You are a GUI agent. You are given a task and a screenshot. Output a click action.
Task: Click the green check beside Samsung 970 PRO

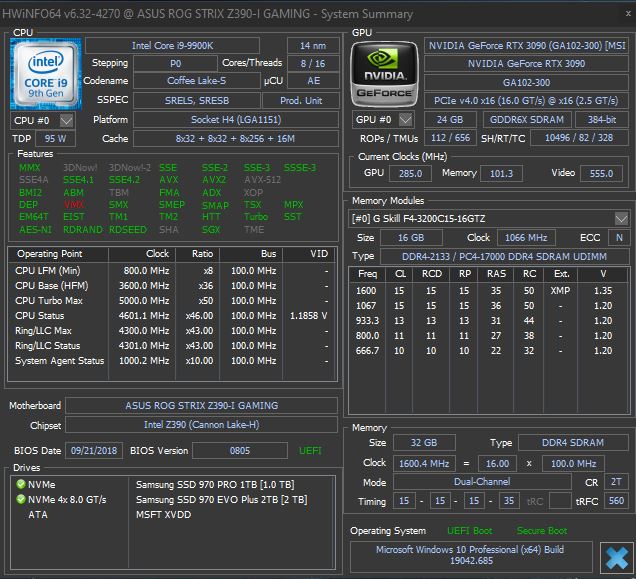(x=20, y=485)
